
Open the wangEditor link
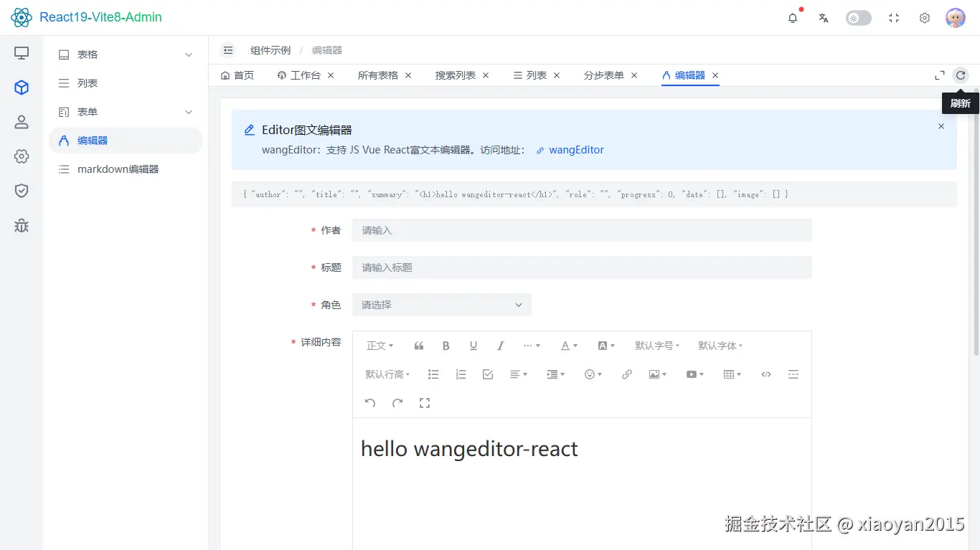[x=570, y=151]
